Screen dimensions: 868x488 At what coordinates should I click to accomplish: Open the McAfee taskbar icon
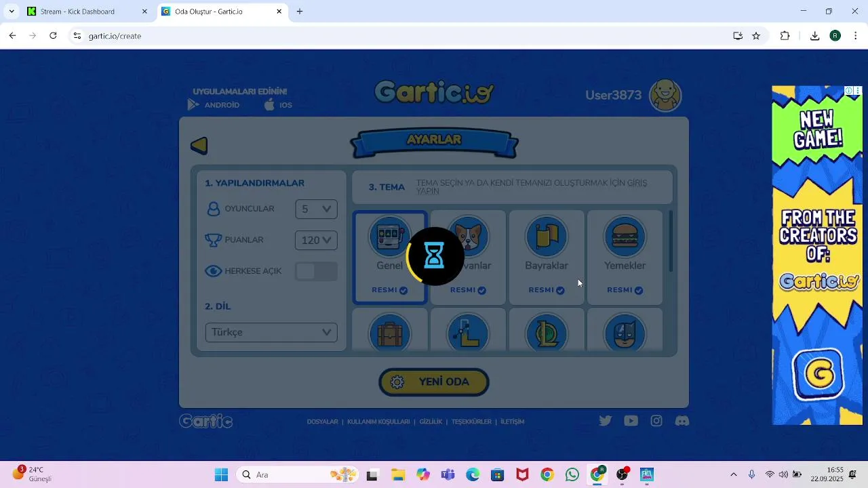click(522, 475)
